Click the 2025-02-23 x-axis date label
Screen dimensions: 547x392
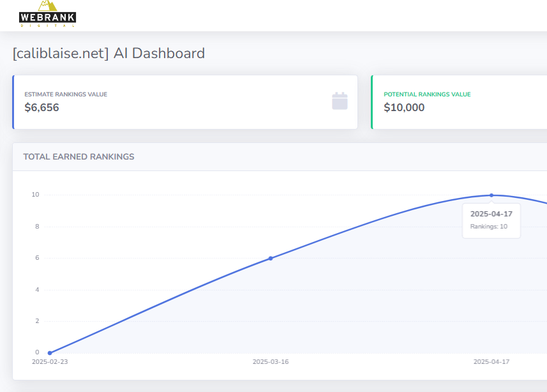point(50,362)
